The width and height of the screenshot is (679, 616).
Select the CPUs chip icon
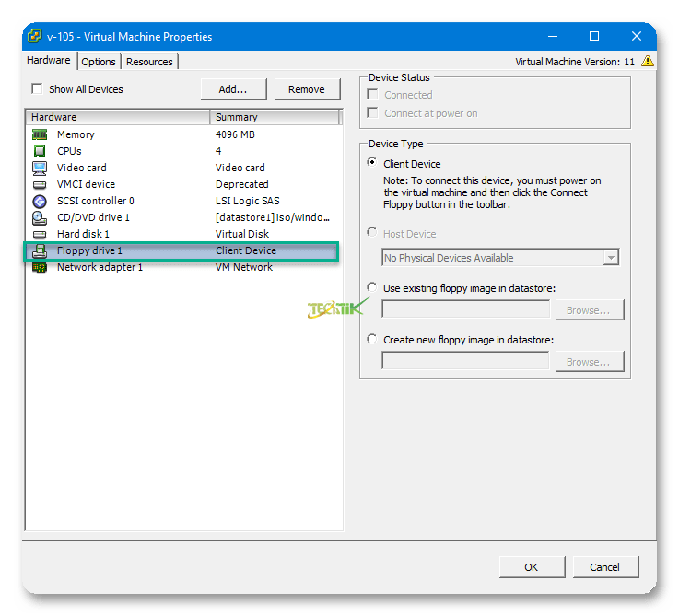(40, 151)
